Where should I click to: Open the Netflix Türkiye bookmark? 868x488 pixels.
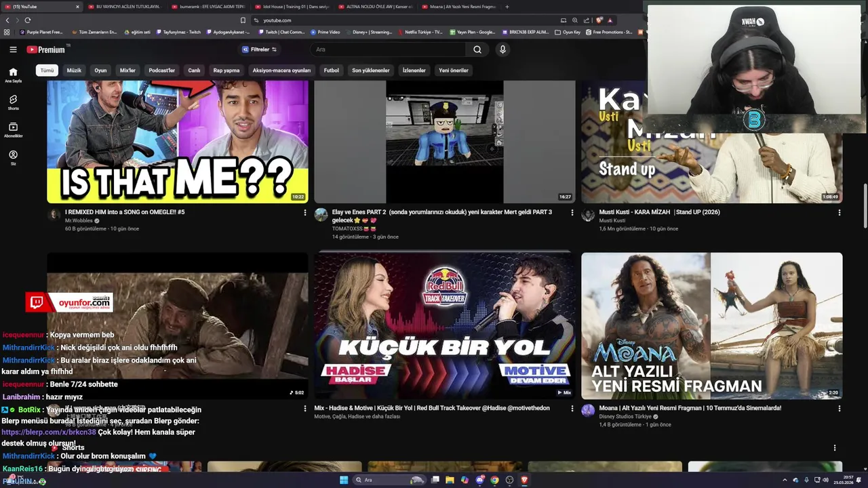(420, 32)
